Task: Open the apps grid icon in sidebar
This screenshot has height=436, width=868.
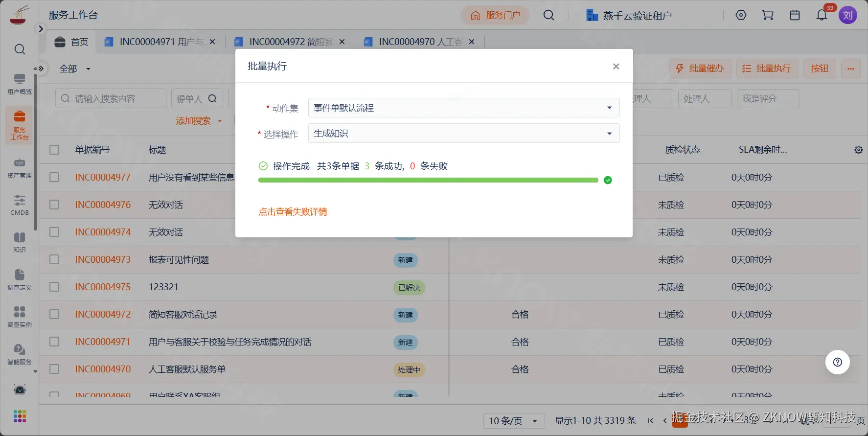Action: (x=20, y=416)
